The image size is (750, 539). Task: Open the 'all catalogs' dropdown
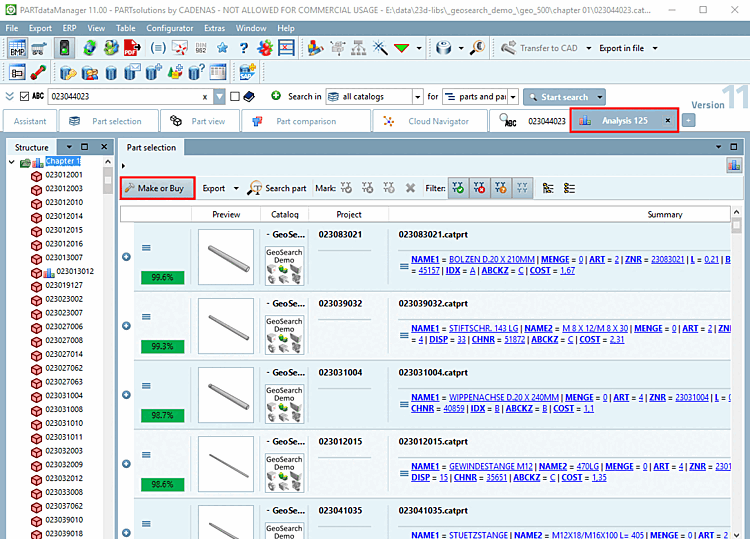[418, 97]
